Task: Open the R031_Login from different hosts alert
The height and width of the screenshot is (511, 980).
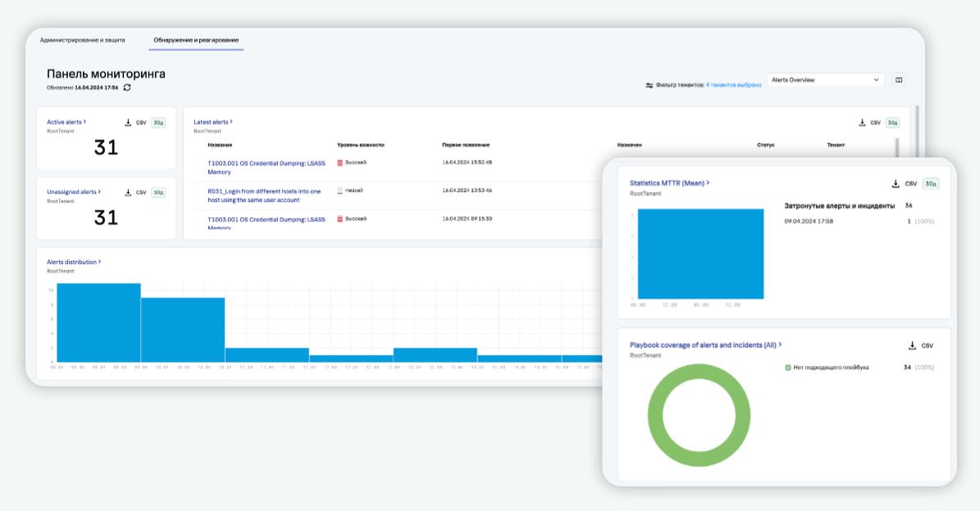Action: coord(264,196)
